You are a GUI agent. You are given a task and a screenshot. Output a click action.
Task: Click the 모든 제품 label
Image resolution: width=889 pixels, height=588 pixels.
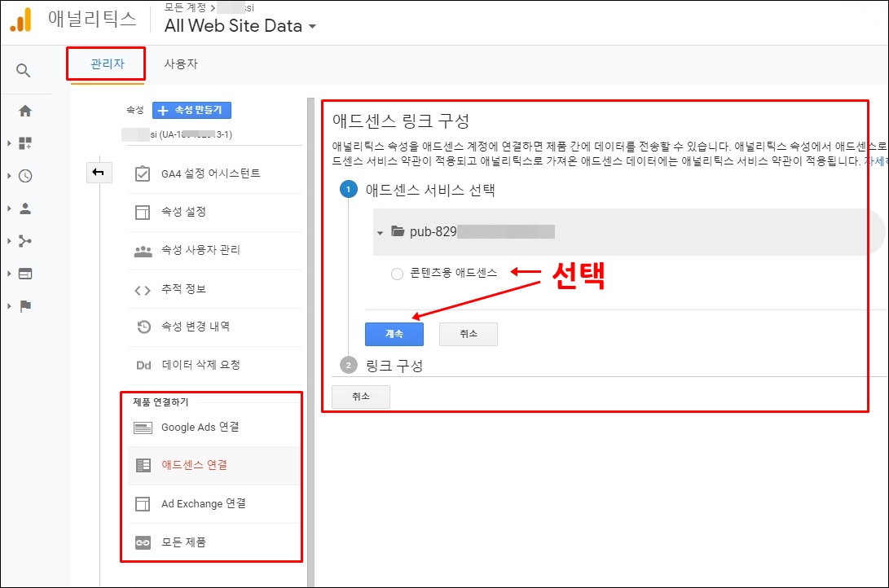183,542
